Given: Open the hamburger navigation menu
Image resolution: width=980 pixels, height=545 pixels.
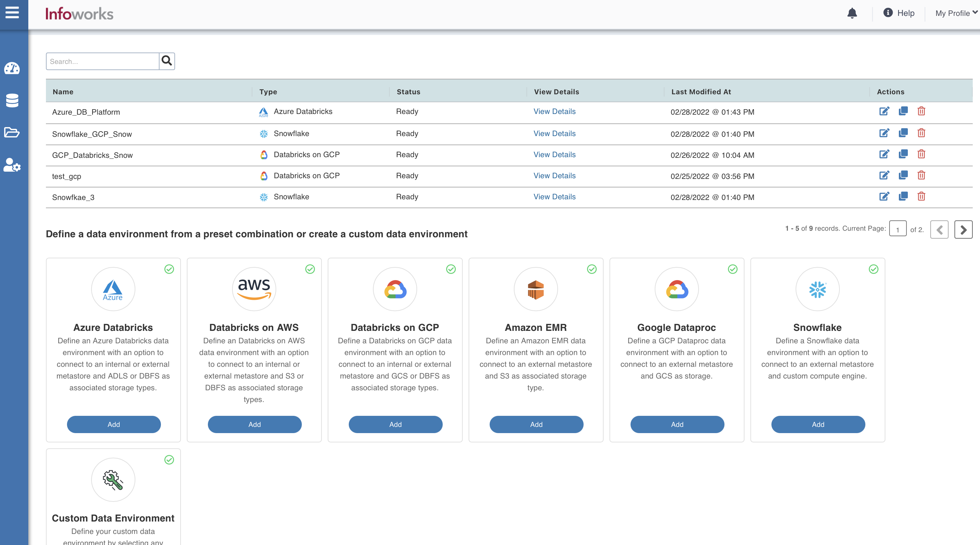Looking at the screenshot, I should (x=12, y=12).
